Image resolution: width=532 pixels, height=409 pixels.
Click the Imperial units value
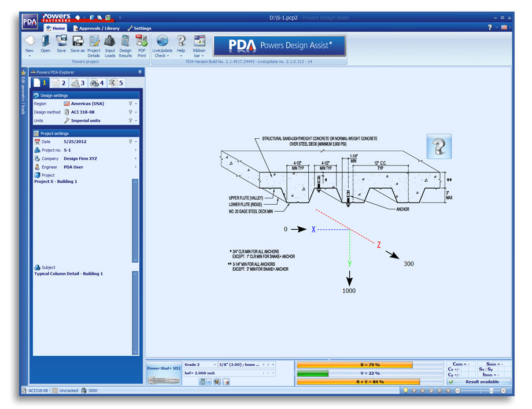[86, 120]
